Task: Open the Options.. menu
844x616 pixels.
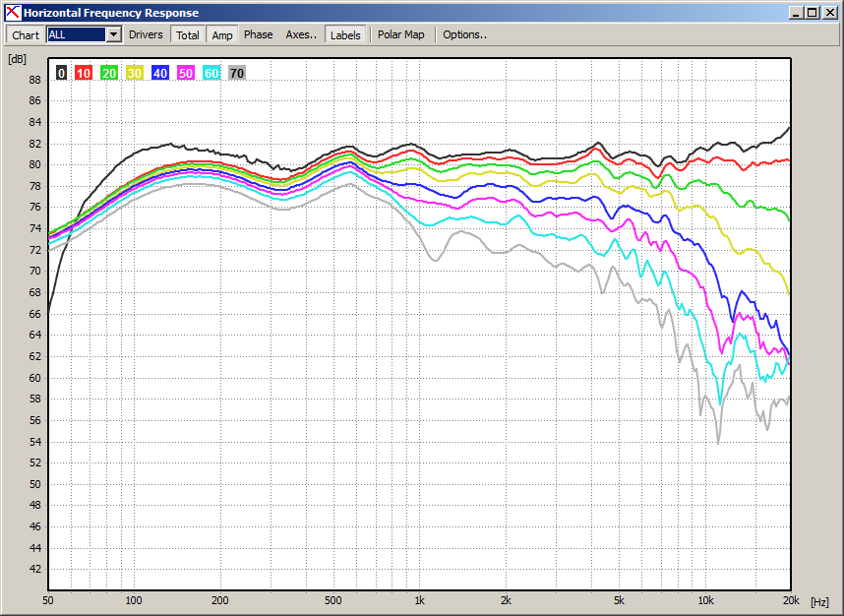Action: click(x=464, y=34)
